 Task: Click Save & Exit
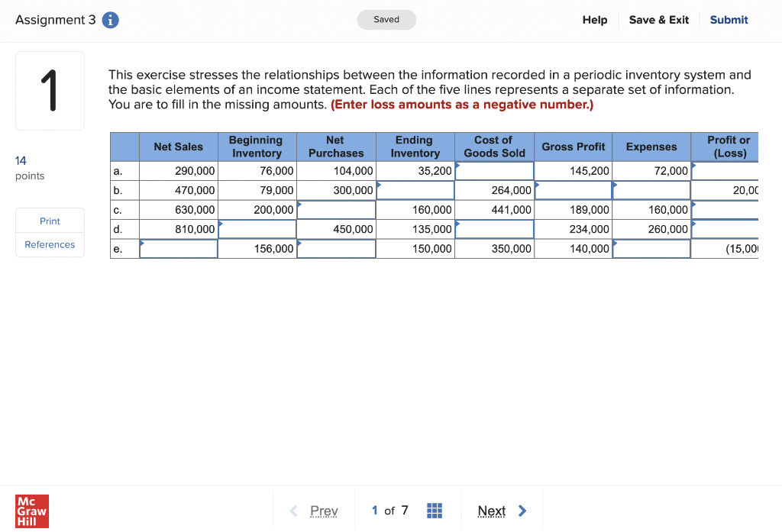pyautogui.click(x=658, y=20)
